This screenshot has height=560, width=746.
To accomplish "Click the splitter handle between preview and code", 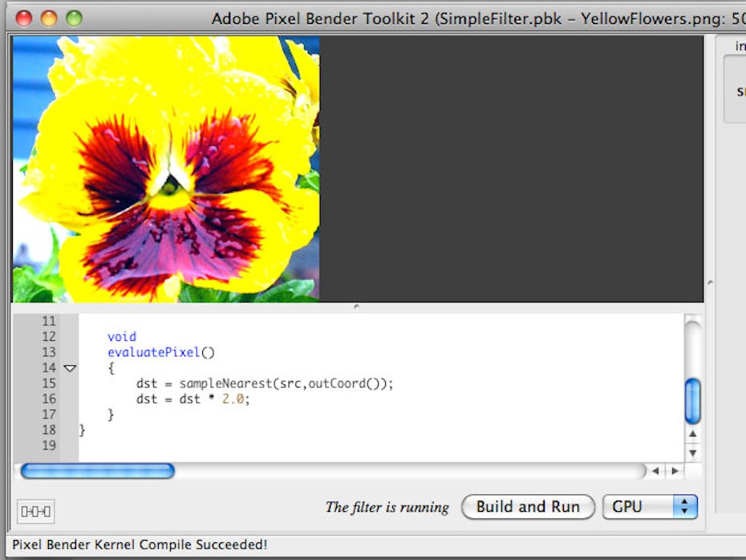I will click(357, 306).
